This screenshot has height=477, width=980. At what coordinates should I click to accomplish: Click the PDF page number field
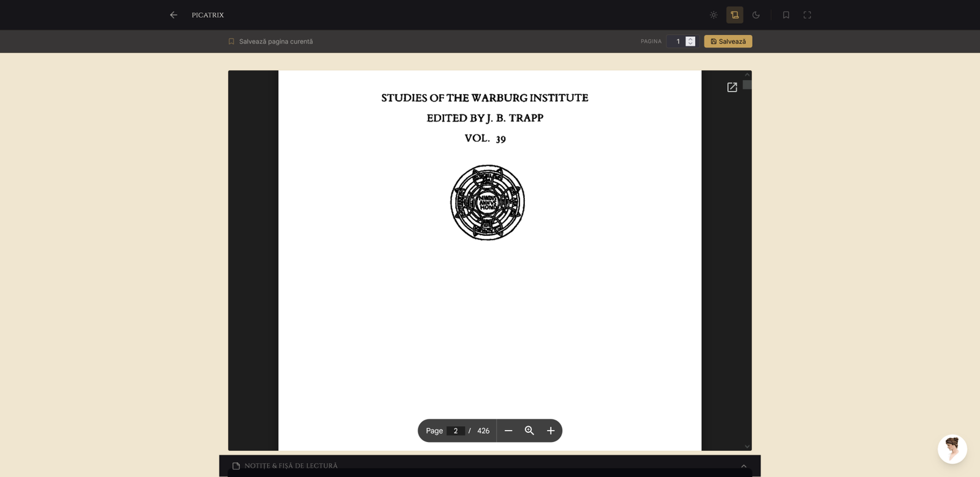456,430
